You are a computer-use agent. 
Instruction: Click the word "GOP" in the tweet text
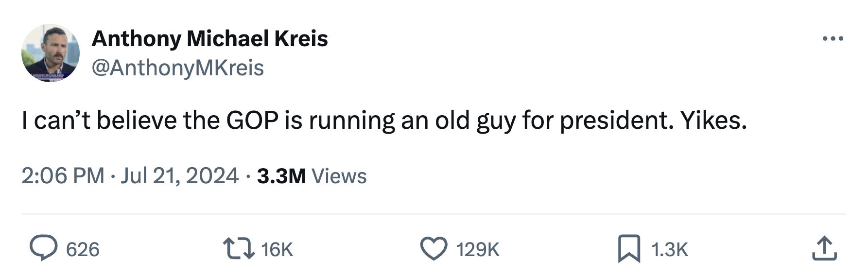click(252, 121)
